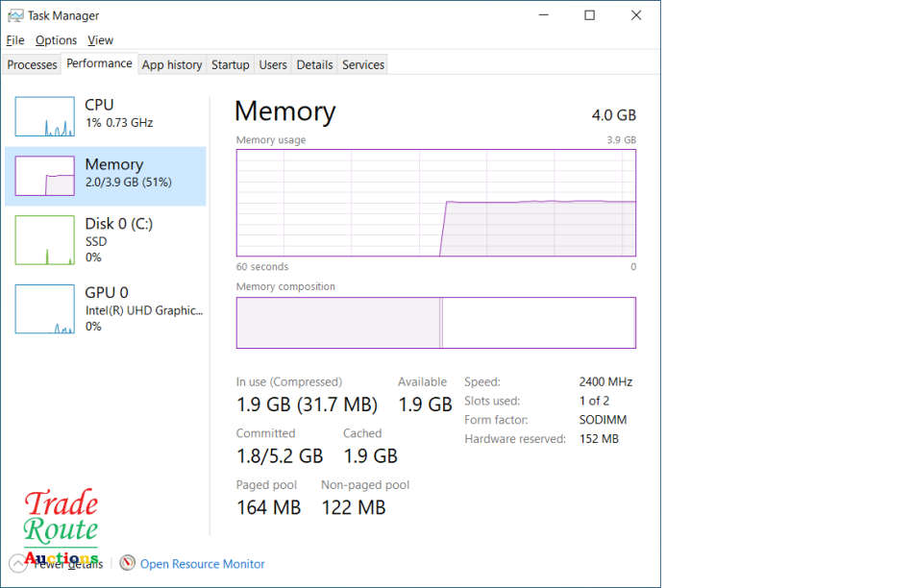Click the Memory usage graph area
This screenshot has width=913, height=588.
435,203
